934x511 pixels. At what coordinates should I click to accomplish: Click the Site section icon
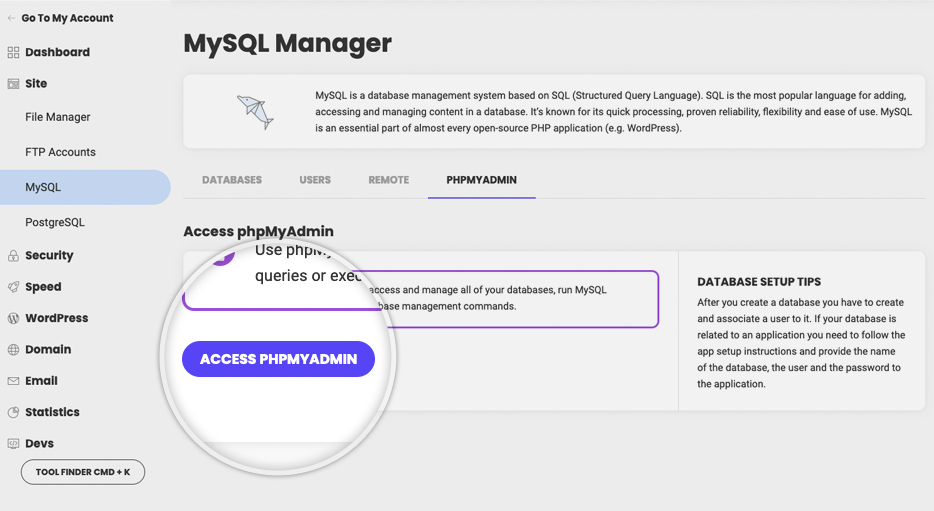tap(13, 84)
